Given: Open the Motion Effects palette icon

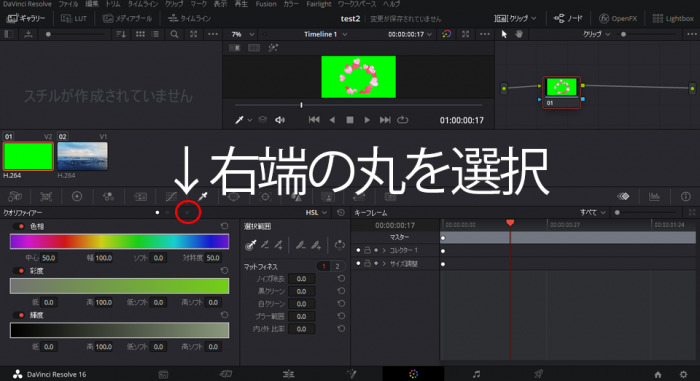Looking at the screenshot, I should (140, 197).
